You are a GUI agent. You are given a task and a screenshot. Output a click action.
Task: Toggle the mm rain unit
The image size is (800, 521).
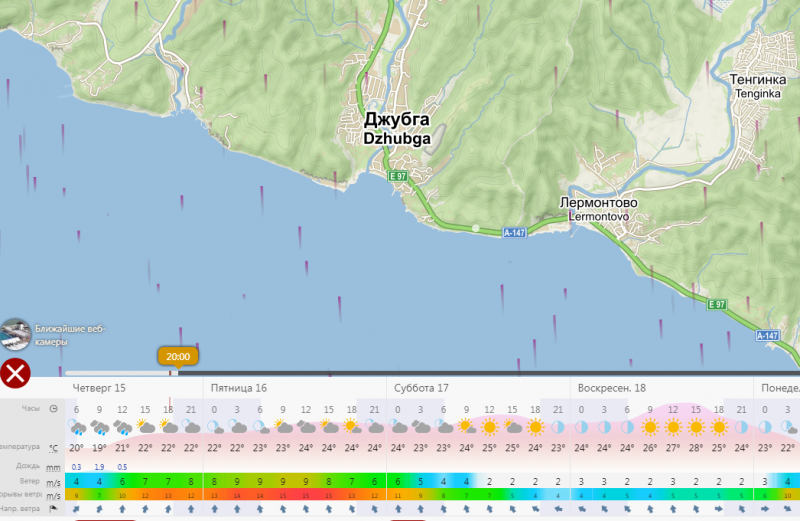pyautogui.click(x=53, y=466)
